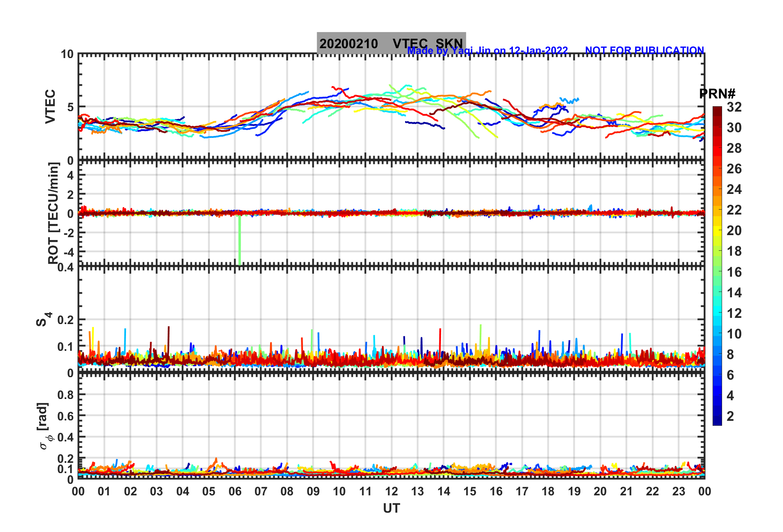
Task: Click x-axis tick label '12'
Action: [x=391, y=491]
